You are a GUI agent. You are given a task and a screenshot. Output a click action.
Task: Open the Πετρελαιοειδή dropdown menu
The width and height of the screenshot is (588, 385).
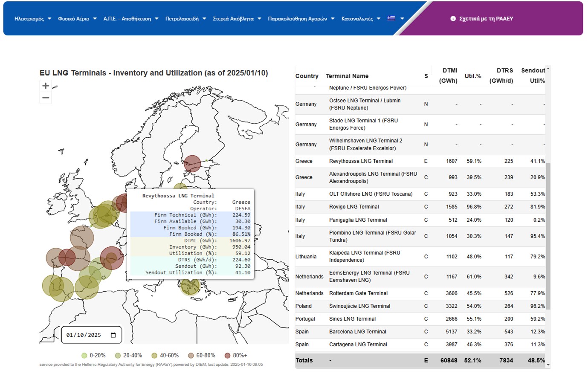185,19
